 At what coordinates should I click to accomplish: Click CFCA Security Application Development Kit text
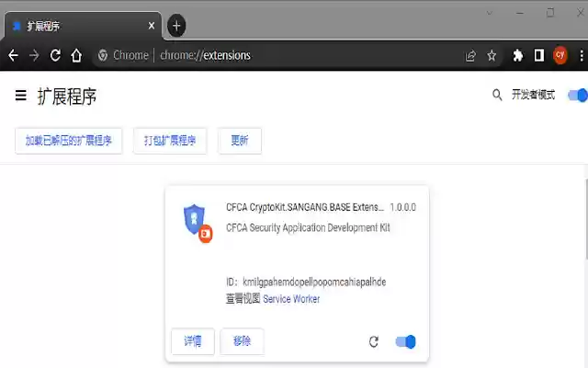coord(308,227)
